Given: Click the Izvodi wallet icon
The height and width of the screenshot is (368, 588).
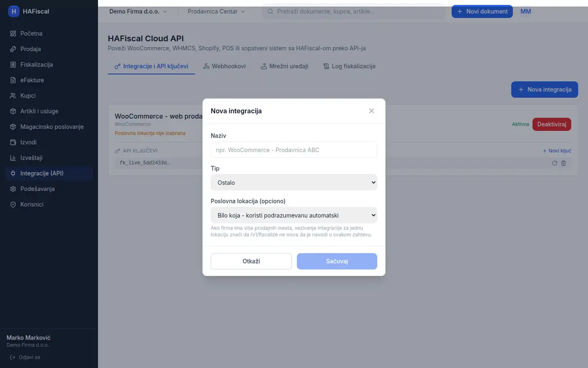Looking at the screenshot, I should pyautogui.click(x=13, y=142).
